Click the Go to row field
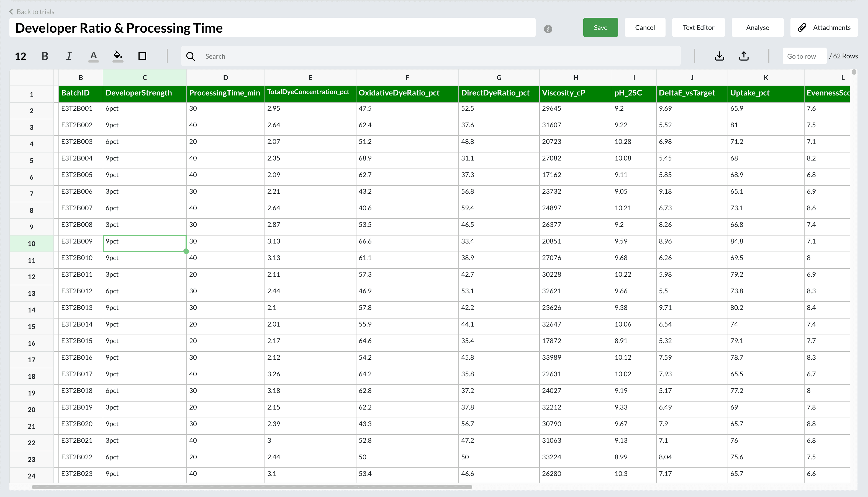The width and height of the screenshot is (868, 497). (804, 56)
